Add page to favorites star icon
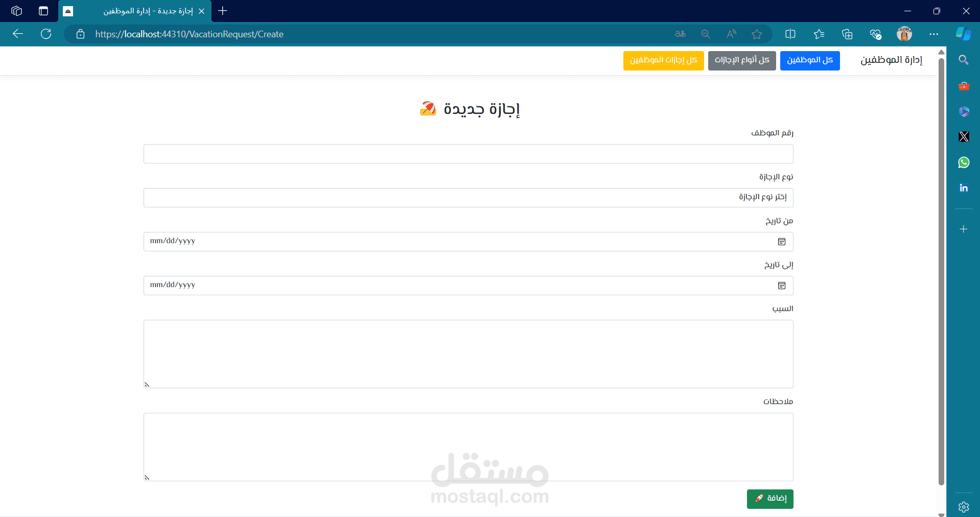The height and width of the screenshot is (517, 980). pos(757,34)
